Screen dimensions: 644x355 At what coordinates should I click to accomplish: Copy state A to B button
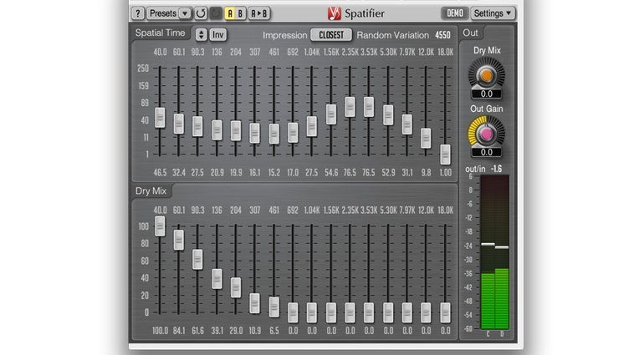[260, 13]
